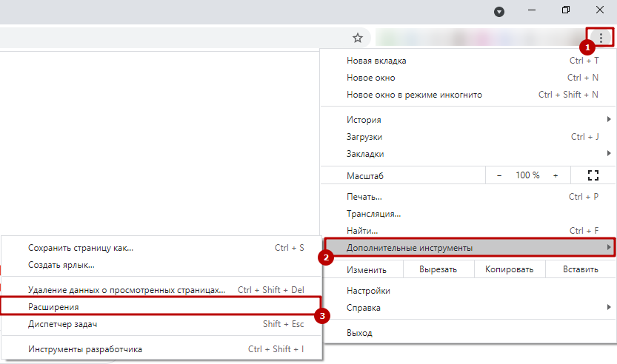Increase zoom with the plus button
This screenshot has width=617, height=364.
[556, 175]
